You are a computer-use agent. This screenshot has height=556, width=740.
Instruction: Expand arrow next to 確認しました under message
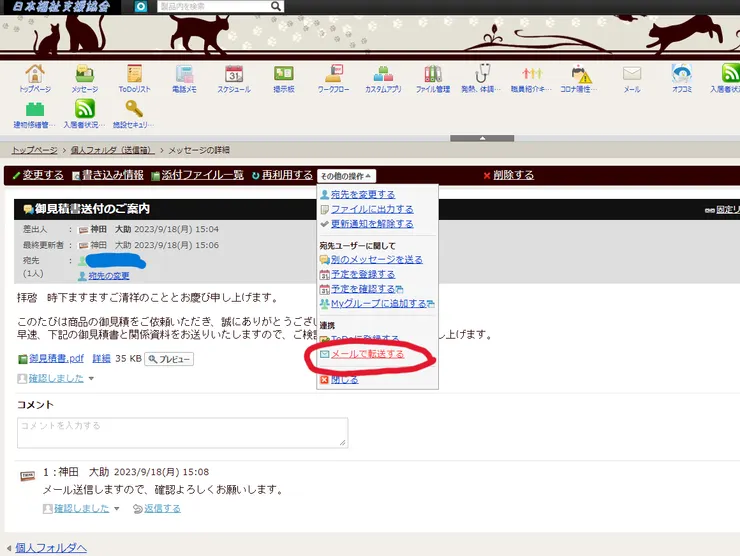tap(91, 379)
